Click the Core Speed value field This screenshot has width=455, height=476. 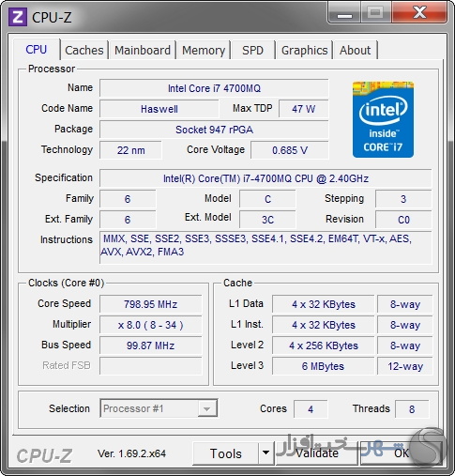coord(151,304)
